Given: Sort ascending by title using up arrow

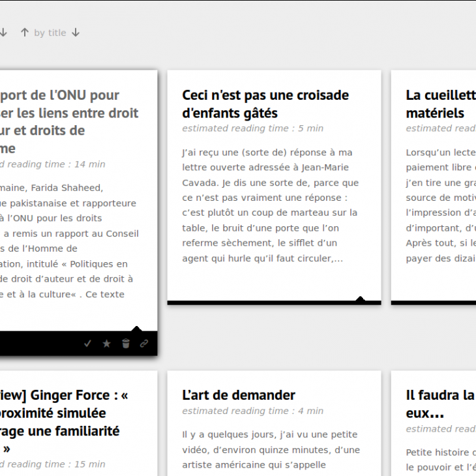Looking at the screenshot, I should (25, 33).
